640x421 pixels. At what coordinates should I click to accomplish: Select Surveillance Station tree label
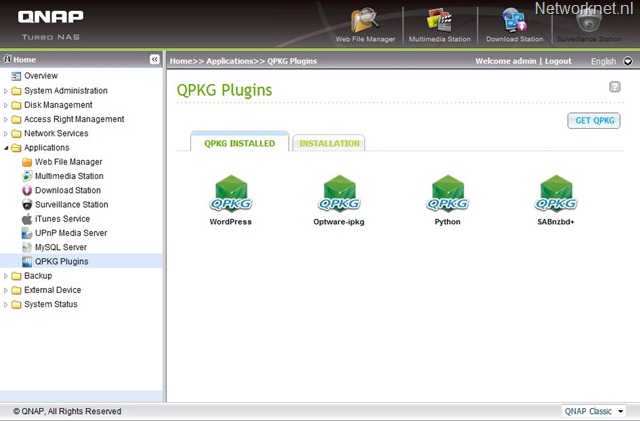click(x=71, y=205)
